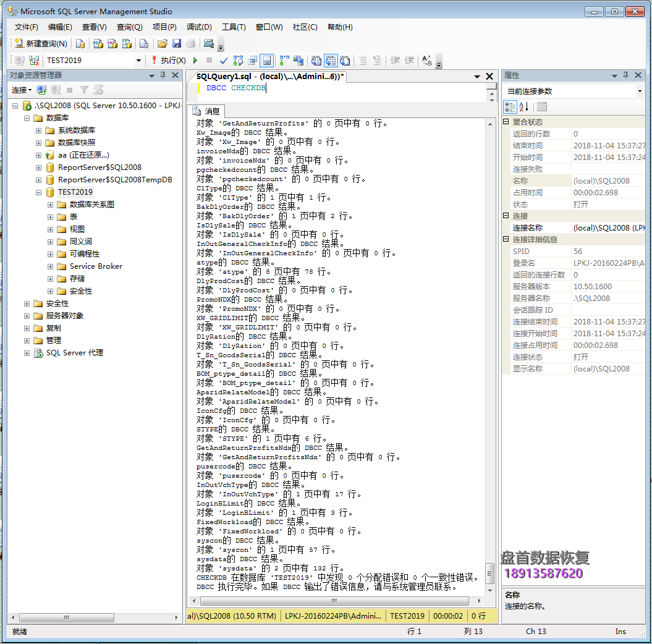Toggle Include Client Statistics
Image resolution: width=652 pixels, height=644 pixels.
coord(298,61)
